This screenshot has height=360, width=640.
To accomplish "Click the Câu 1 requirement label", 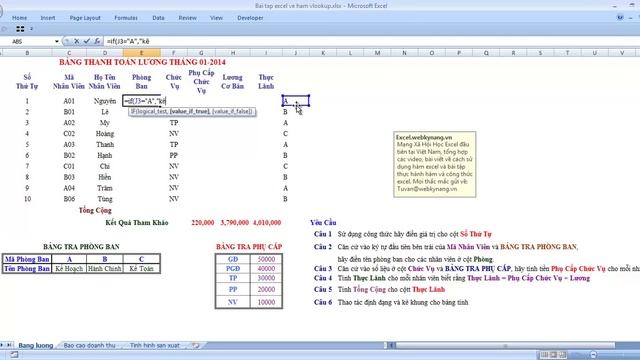I will tap(322, 234).
